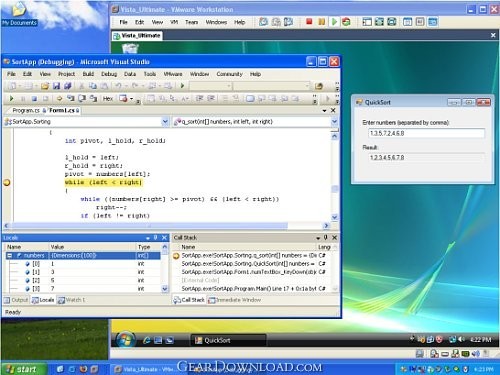The height and width of the screenshot is (375, 500).
Task: Click the VMware Revert Snapshot icon
Action: click(x=276, y=22)
